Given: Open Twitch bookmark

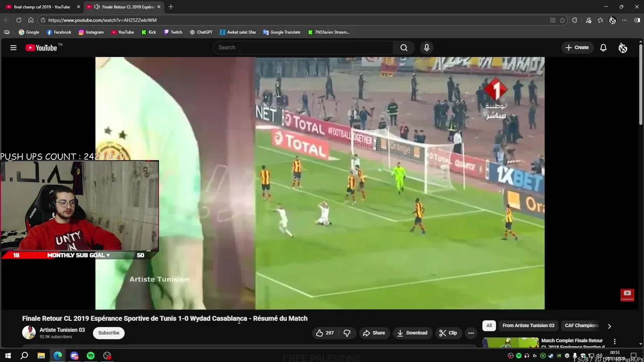Looking at the screenshot, I should pyautogui.click(x=173, y=32).
